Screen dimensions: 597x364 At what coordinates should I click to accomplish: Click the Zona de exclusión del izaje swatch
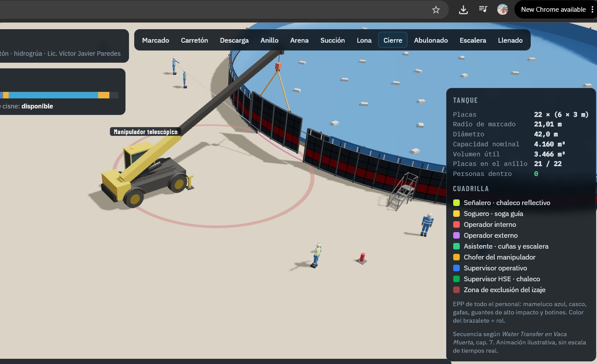point(456,290)
